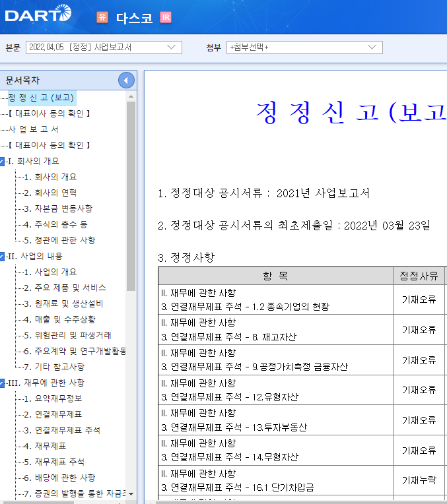
Task: Click tree scrollbar down arrow
Action: pyautogui.click(x=131, y=494)
